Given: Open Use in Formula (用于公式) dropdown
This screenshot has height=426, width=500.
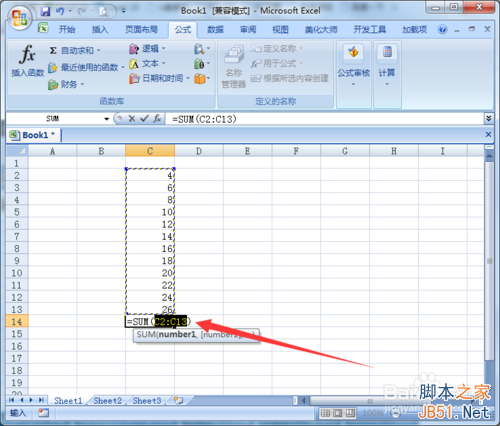Looking at the screenshot, I should [x=277, y=63].
